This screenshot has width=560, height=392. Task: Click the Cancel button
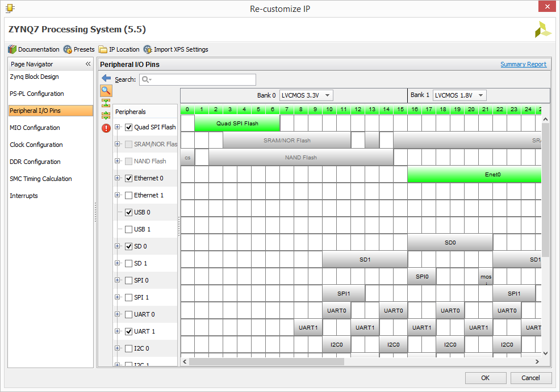(x=530, y=378)
